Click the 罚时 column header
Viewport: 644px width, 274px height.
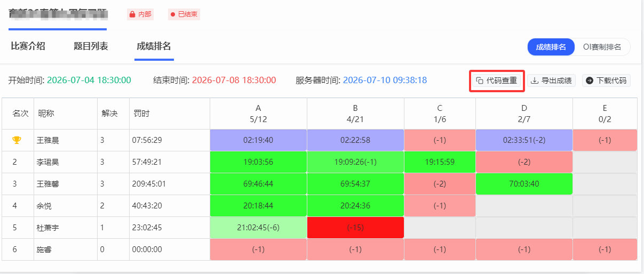click(141, 114)
